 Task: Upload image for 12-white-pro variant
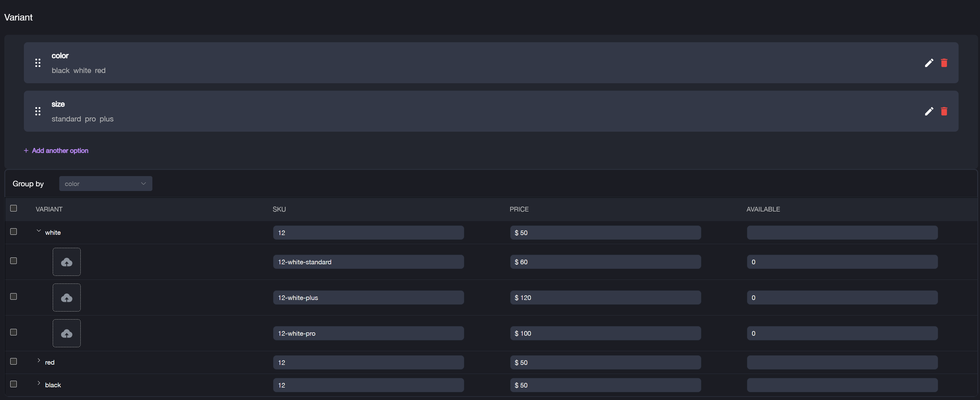click(67, 334)
